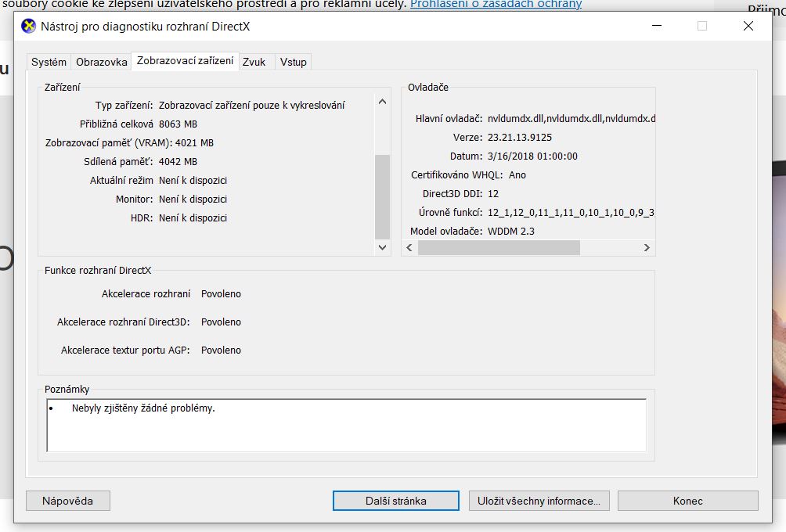Select the driver version 23.21.13.9125 text
Image resolution: width=786 pixels, height=532 pixels.
click(520, 137)
